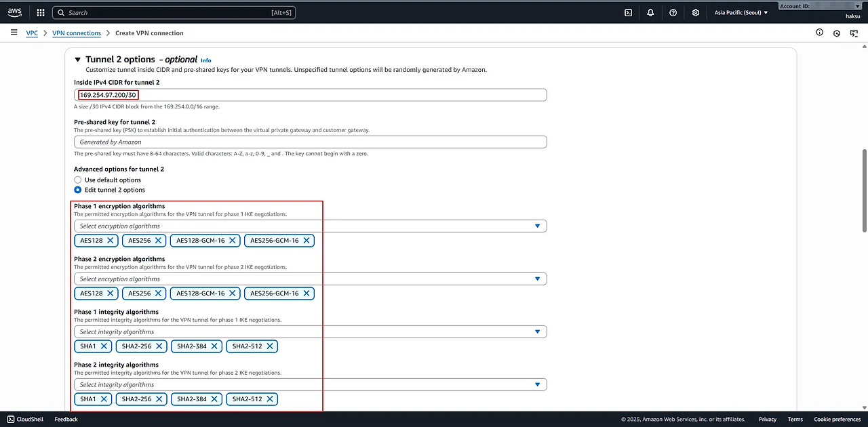Select the Use default options radio button
Screen dimensions: 868x427
[77, 180]
